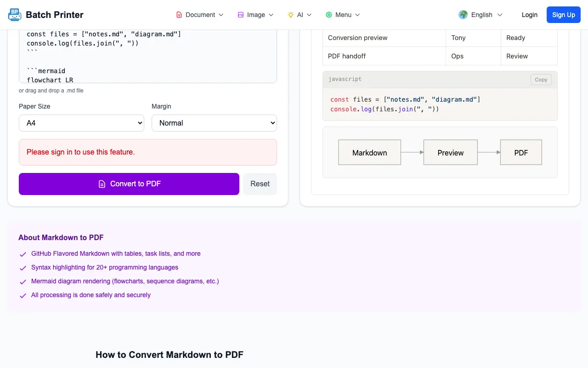Expand the Image menu chevron
Viewport: 588px width, 368px height.
click(271, 15)
